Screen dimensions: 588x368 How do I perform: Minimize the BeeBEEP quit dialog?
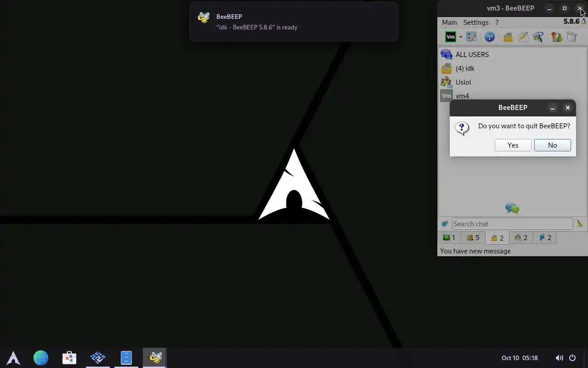[x=553, y=108]
